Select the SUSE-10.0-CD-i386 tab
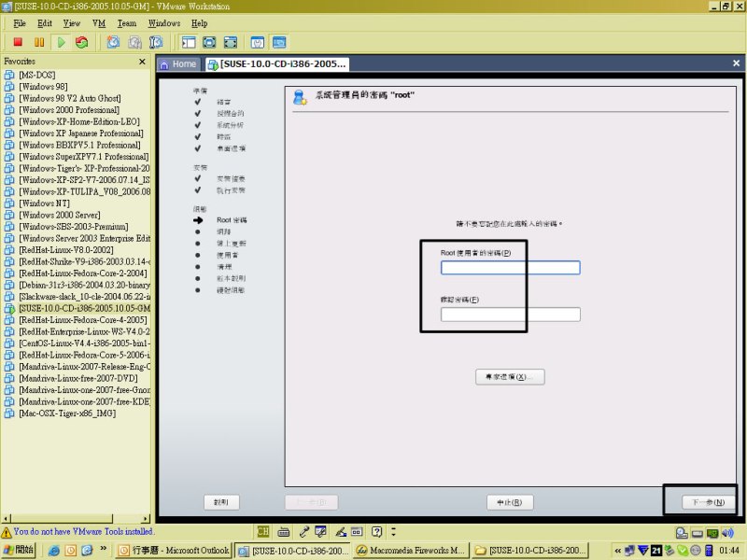Viewport: 747px width, 560px height. click(x=277, y=64)
